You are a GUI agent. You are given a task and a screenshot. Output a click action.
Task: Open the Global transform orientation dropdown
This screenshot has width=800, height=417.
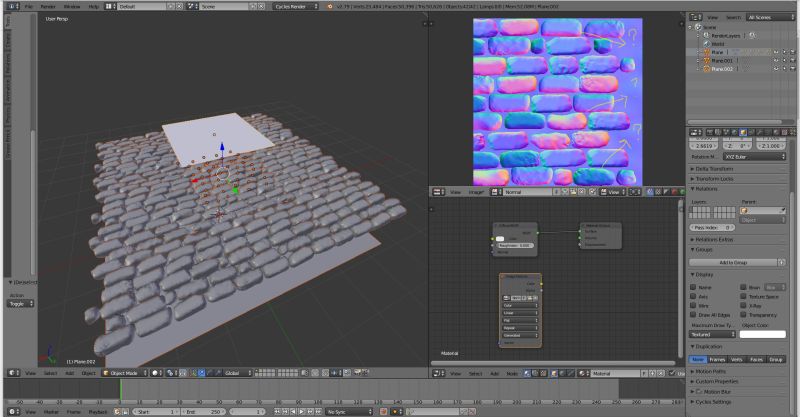[x=236, y=373]
